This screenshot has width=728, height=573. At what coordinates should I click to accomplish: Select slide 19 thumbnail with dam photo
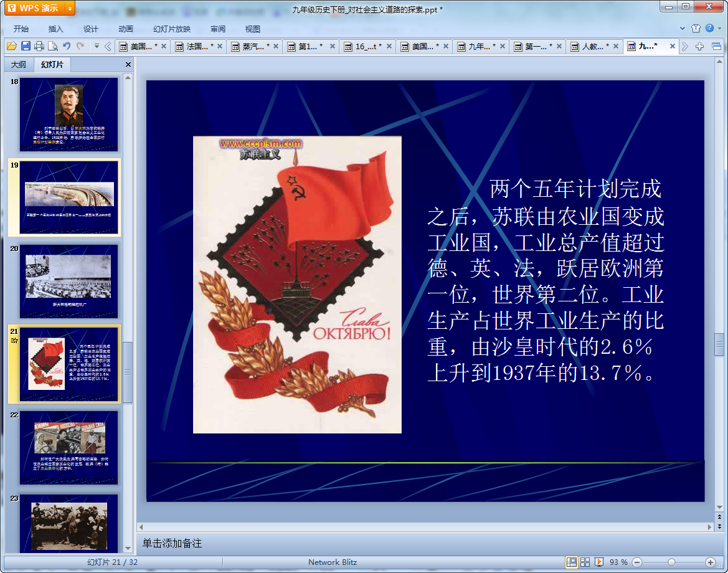(x=69, y=197)
